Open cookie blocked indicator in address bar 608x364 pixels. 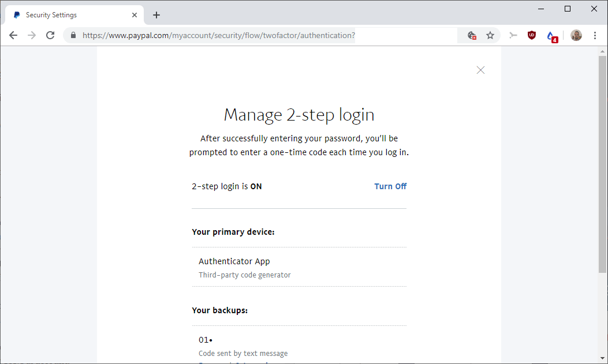(472, 36)
